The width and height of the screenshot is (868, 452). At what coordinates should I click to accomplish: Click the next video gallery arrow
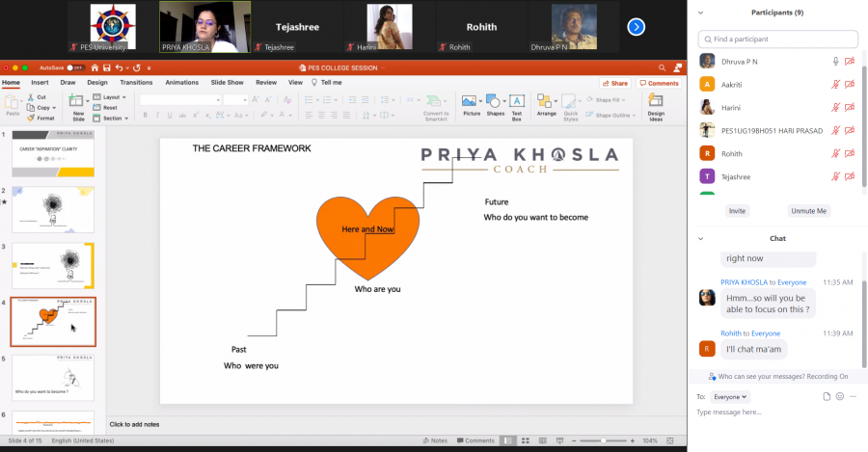coord(636,27)
